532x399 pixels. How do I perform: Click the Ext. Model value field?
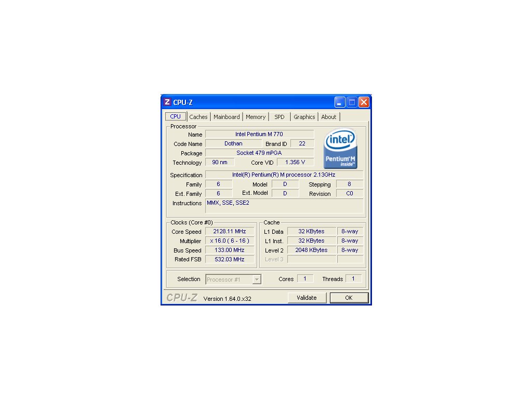(x=285, y=193)
